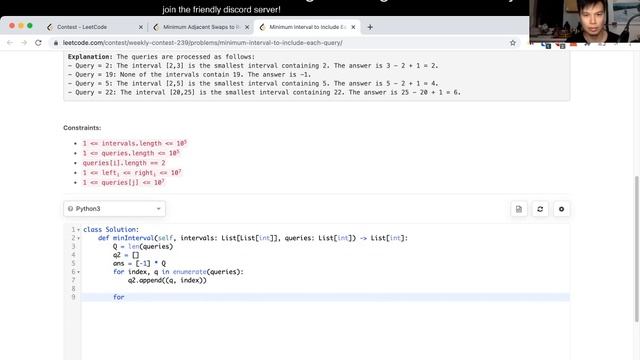Collapse the class Solution fold arrow

(x=78, y=230)
